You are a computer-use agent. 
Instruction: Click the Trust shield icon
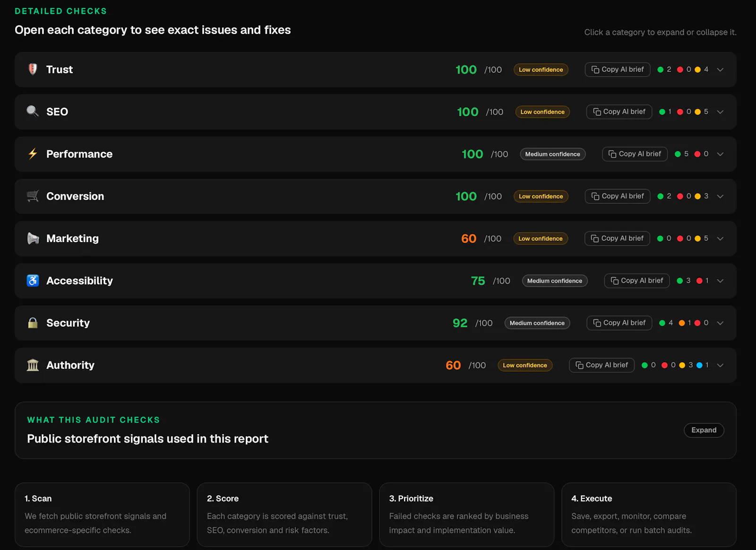pyautogui.click(x=33, y=69)
